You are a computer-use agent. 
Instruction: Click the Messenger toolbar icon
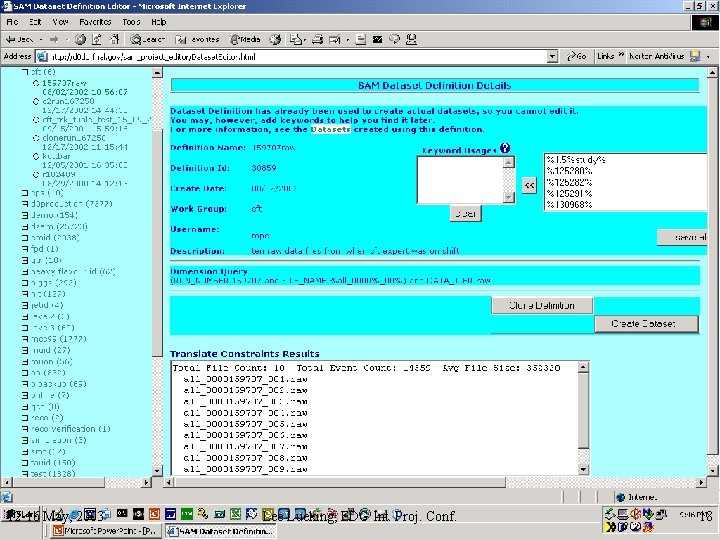tap(411, 39)
